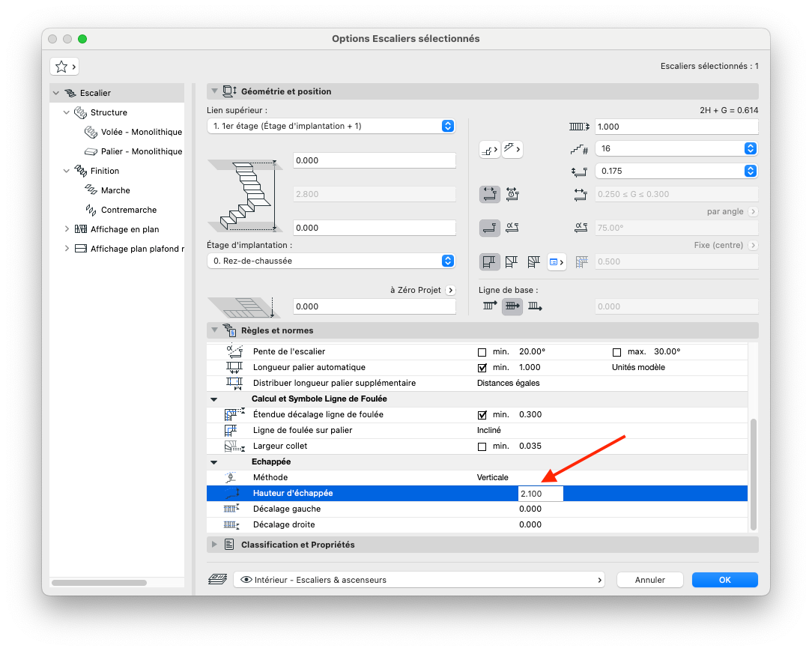The image size is (812, 651).
Task: Collapse the Géométrie et position panel
Action: pos(214,91)
